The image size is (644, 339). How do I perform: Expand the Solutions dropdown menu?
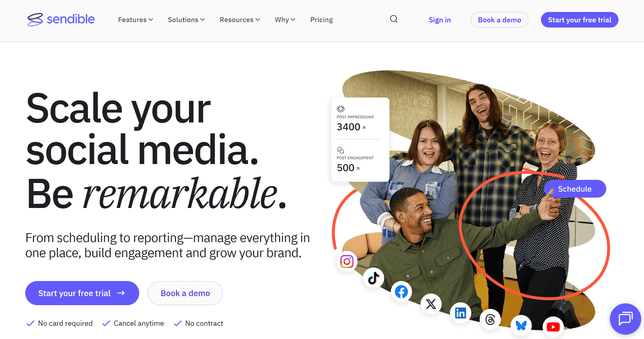pos(186,20)
